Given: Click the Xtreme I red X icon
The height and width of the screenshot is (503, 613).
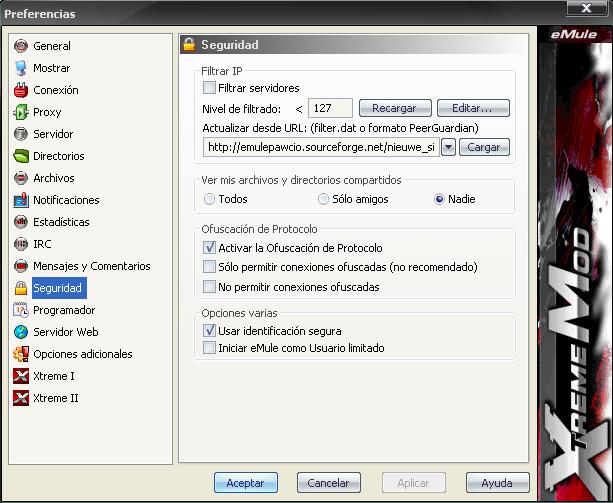Looking at the screenshot, I should (21, 376).
